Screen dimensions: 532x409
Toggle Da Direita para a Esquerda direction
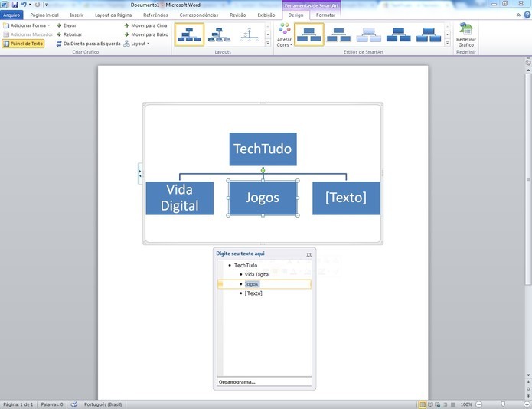[x=88, y=44]
